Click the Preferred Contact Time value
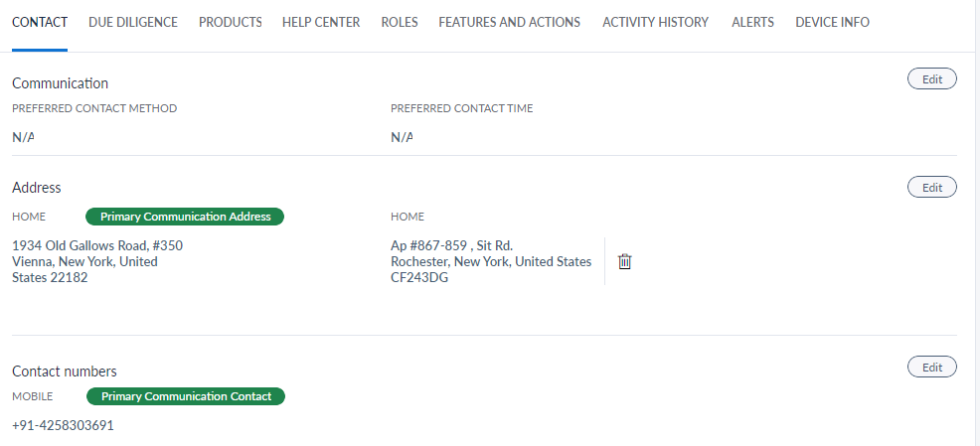The height and width of the screenshot is (446, 980). click(x=402, y=137)
